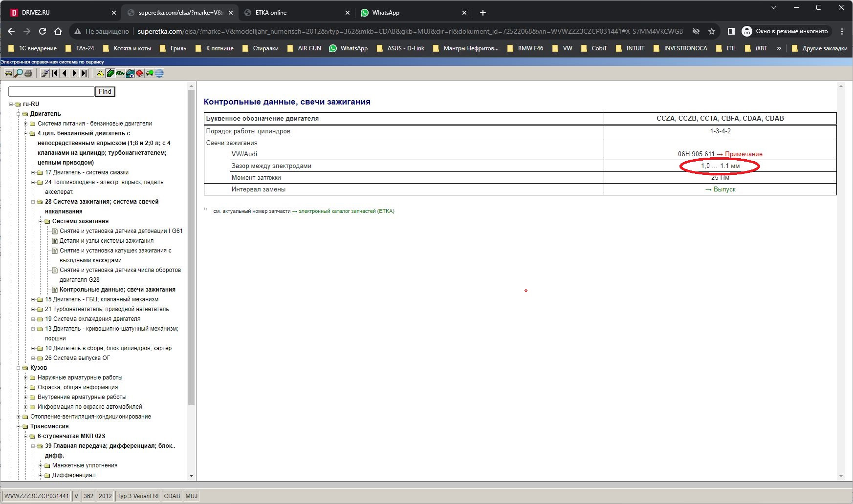This screenshot has width=853, height=504.
Task: Expand the Кузов tree node
Action: click(18, 368)
